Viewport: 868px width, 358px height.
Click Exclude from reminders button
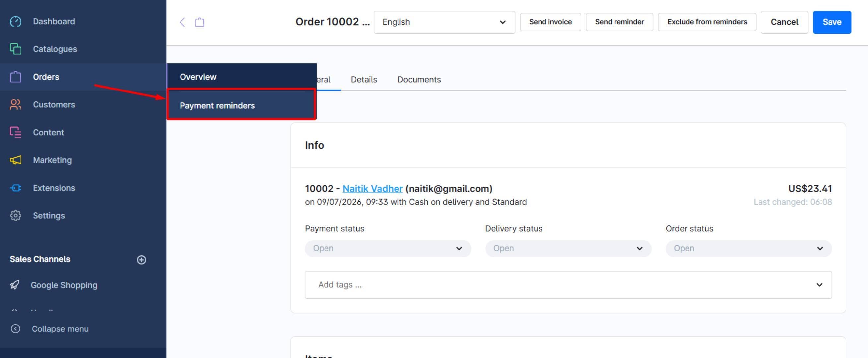[707, 22]
